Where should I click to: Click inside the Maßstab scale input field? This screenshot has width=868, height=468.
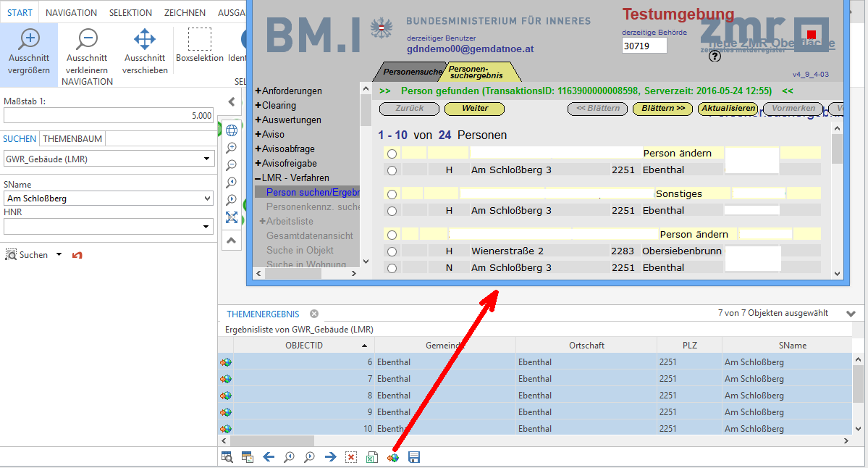pos(109,116)
